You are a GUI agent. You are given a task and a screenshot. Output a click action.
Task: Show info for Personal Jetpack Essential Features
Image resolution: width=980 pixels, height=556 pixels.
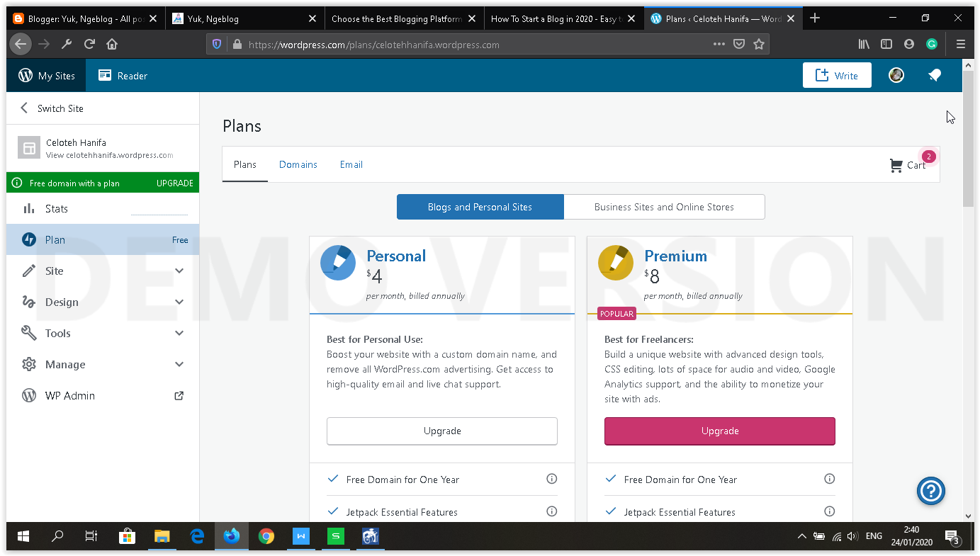[x=552, y=511]
